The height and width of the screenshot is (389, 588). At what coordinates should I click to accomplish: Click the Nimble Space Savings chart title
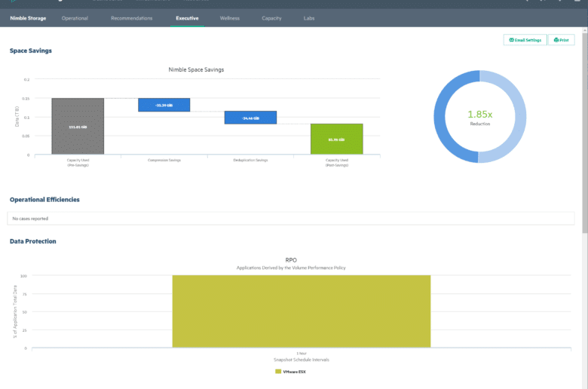coord(196,70)
